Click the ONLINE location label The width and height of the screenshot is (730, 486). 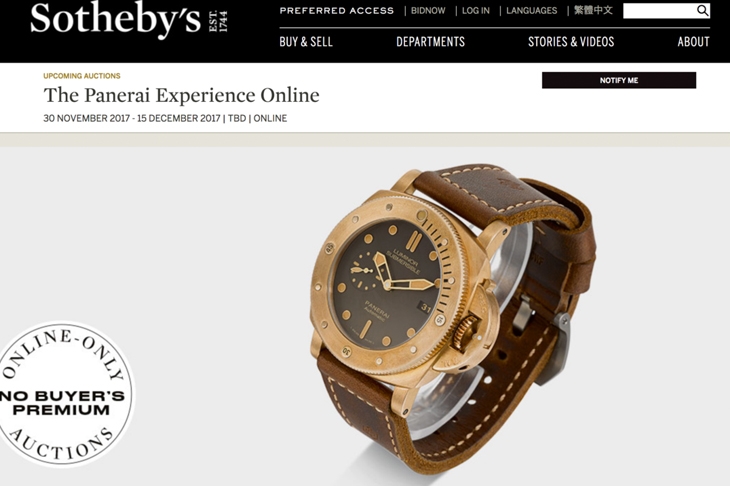(x=270, y=118)
